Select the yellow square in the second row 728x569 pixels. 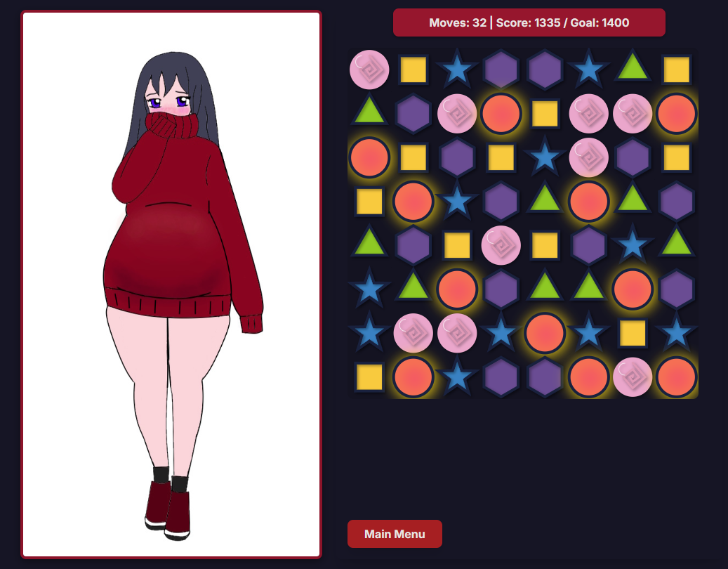pos(545,113)
